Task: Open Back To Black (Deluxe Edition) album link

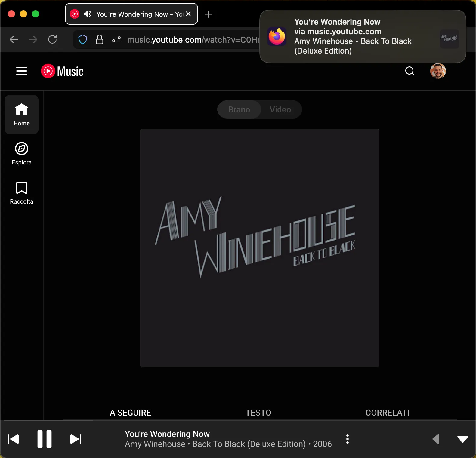Action: click(x=249, y=444)
